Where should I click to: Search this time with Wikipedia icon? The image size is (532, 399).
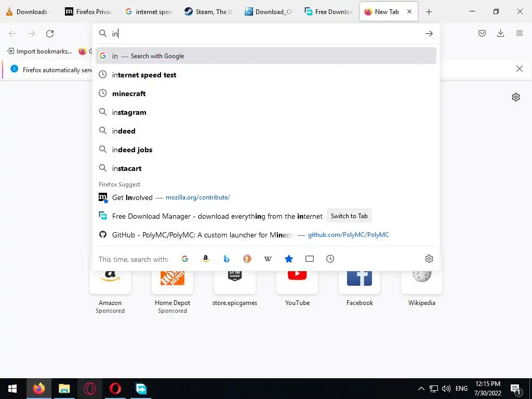tap(268, 259)
